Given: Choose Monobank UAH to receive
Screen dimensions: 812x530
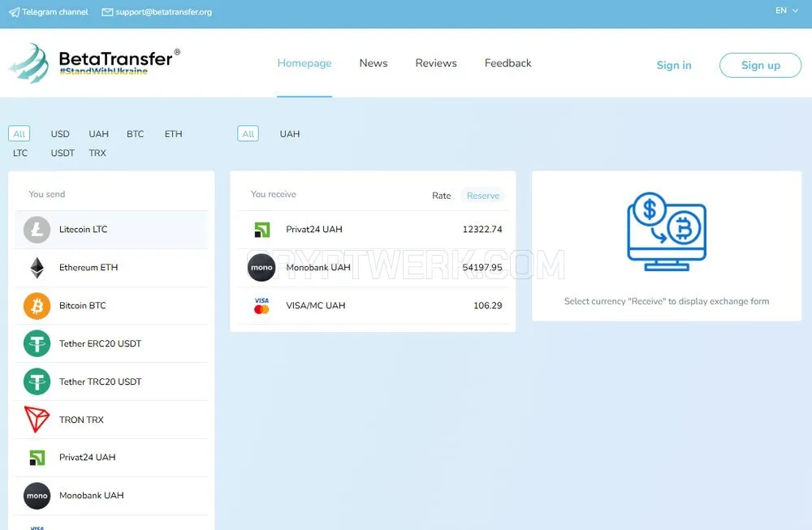Looking at the screenshot, I should coord(373,268).
